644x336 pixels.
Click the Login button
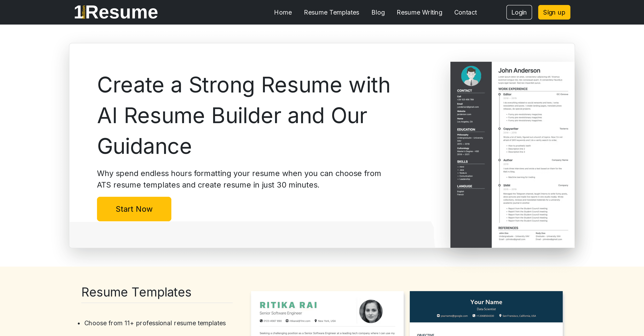tap(519, 12)
